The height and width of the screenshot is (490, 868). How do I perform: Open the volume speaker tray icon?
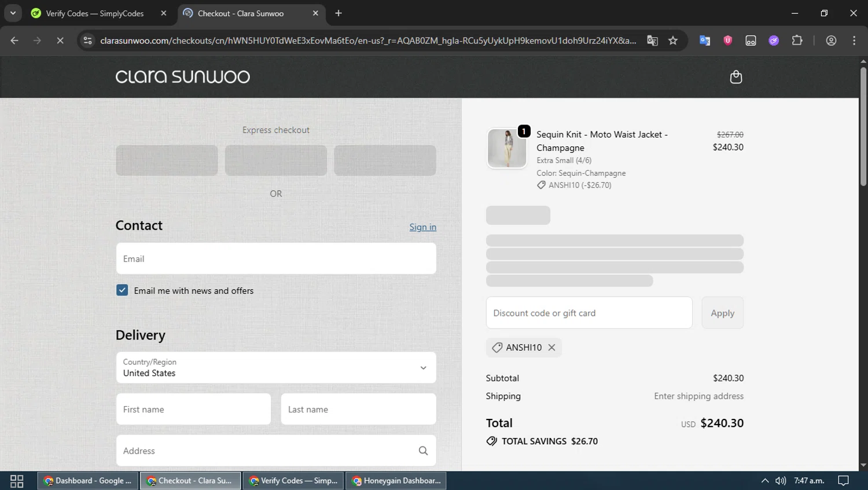click(x=781, y=481)
